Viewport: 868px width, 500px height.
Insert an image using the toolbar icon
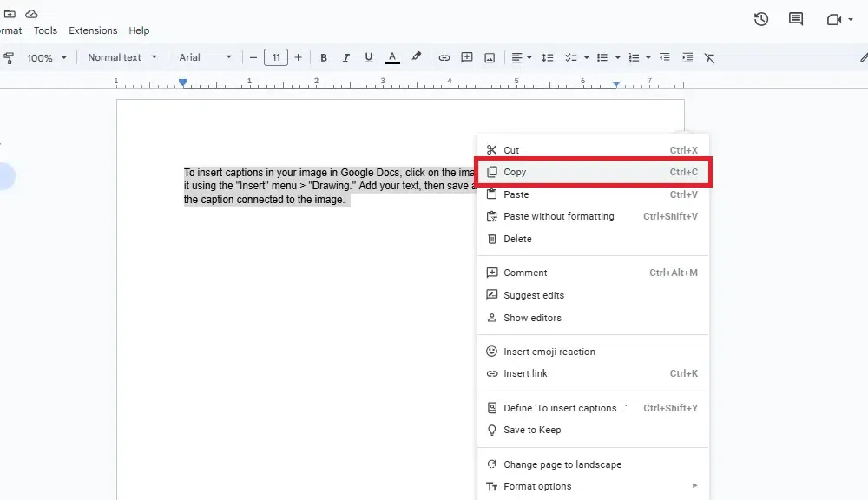[x=489, y=57]
